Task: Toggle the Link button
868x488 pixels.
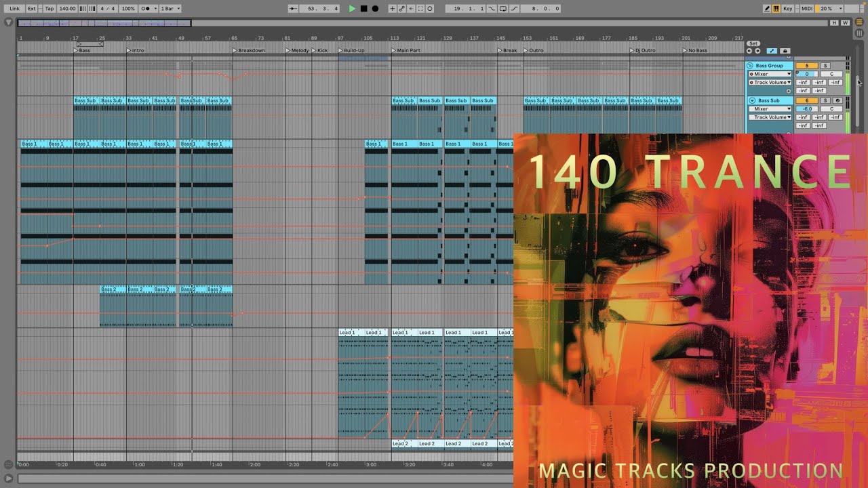Action: pyautogui.click(x=14, y=9)
